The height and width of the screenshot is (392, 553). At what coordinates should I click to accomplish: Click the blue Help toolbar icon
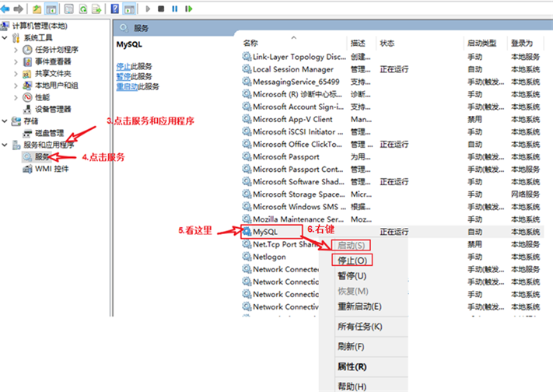(x=115, y=9)
